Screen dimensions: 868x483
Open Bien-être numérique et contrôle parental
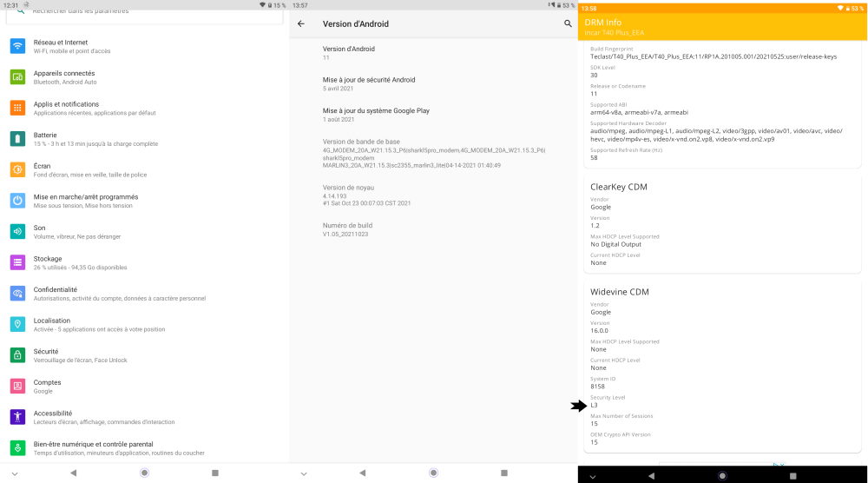pyautogui.click(x=144, y=448)
